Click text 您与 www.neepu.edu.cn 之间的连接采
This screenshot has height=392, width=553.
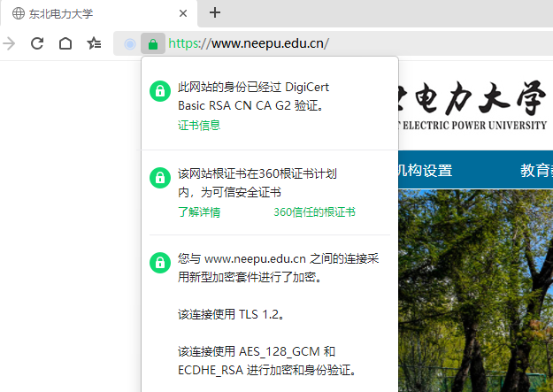278,258
